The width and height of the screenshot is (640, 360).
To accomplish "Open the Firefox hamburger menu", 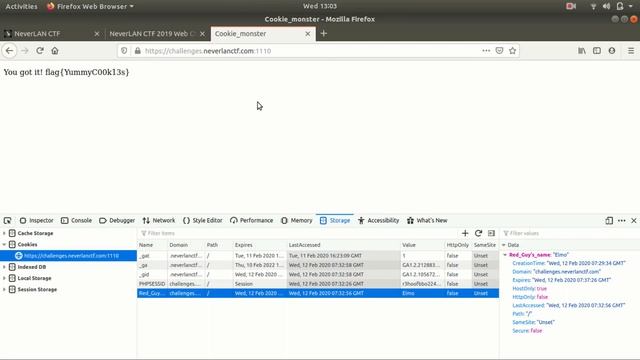I will click(631, 51).
